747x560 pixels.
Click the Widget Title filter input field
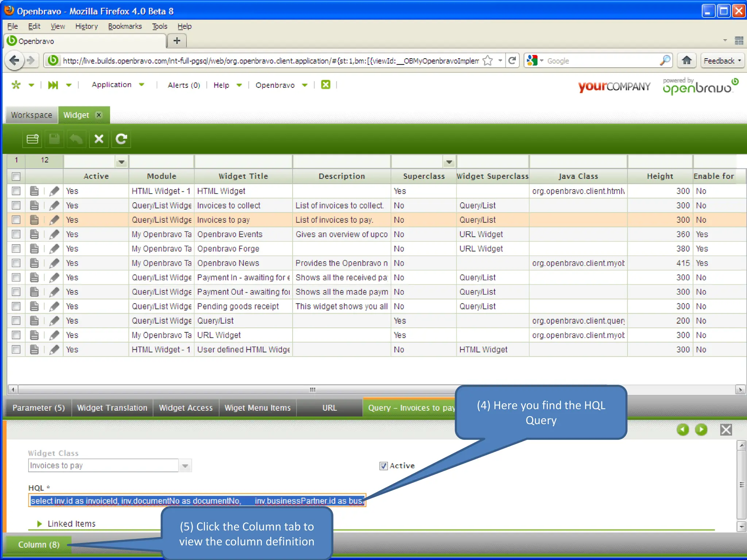(x=243, y=161)
